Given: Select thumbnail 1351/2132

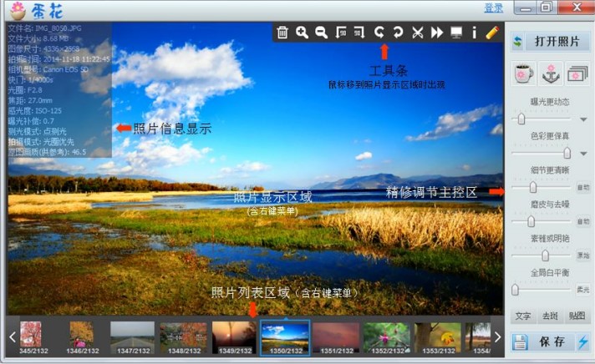Looking at the screenshot, I should click(336, 338).
